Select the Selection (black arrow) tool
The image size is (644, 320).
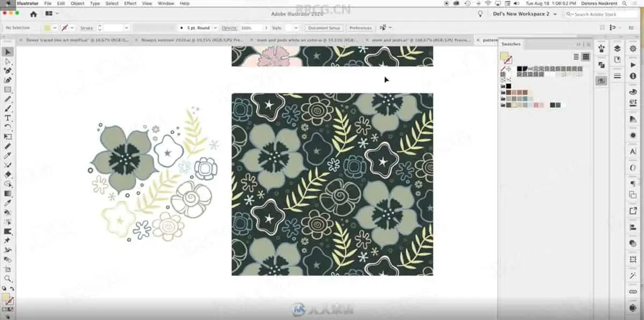[8, 52]
